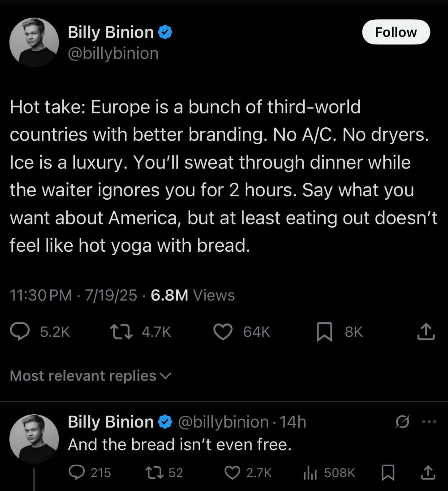Open the Grok icon on the reply

402,422
